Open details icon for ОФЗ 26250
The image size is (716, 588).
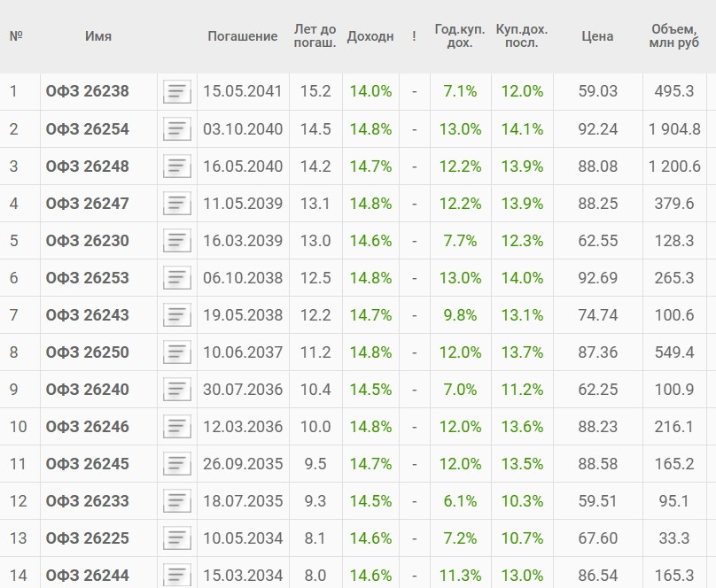pos(176,352)
